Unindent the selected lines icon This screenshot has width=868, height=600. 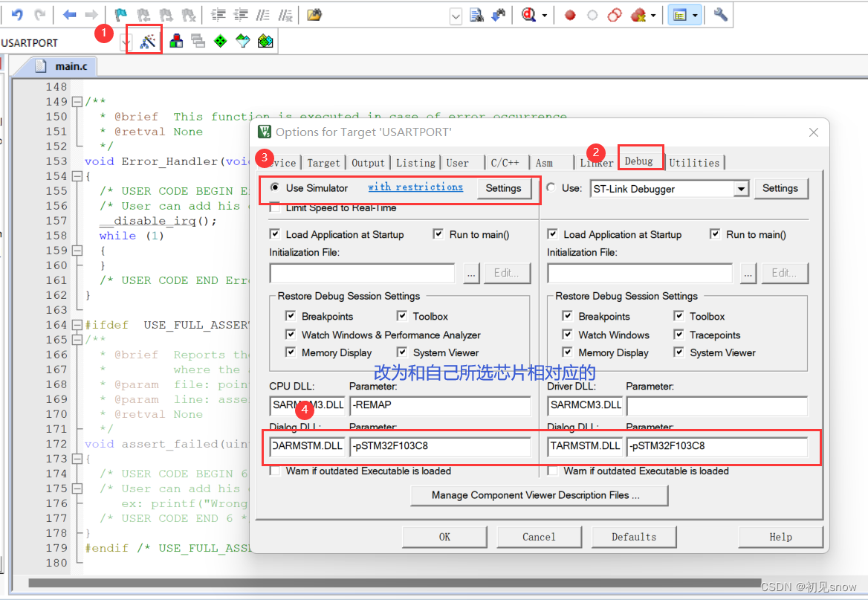tap(241, 15)
